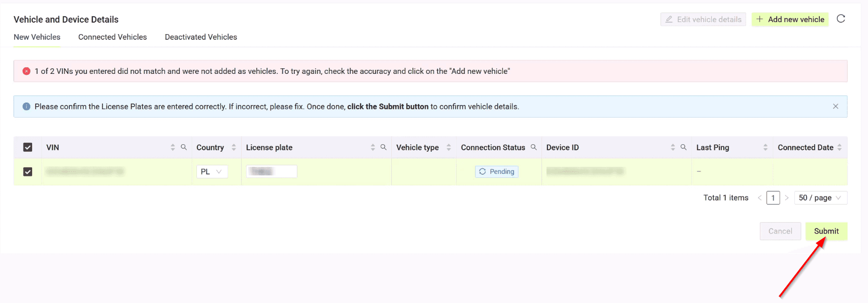The image size is (868, 303).
Task: Open the PL country dropdown
Action: [211, 172]
